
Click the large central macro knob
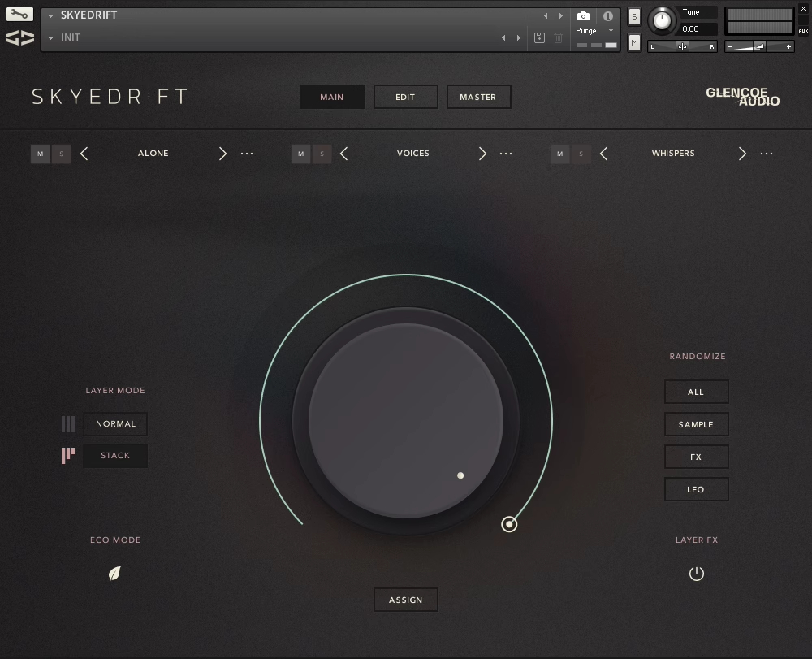(x=406, y=421)
